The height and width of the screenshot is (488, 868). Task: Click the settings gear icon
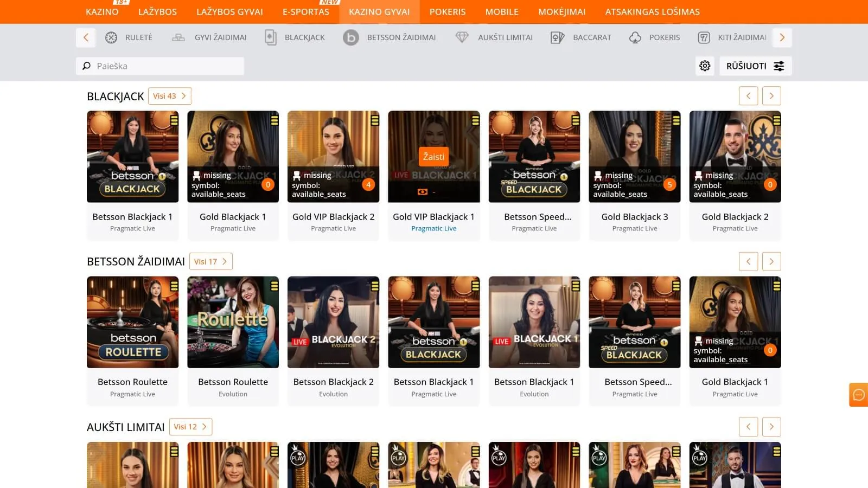pyautogui.click(x=705, y=66)
